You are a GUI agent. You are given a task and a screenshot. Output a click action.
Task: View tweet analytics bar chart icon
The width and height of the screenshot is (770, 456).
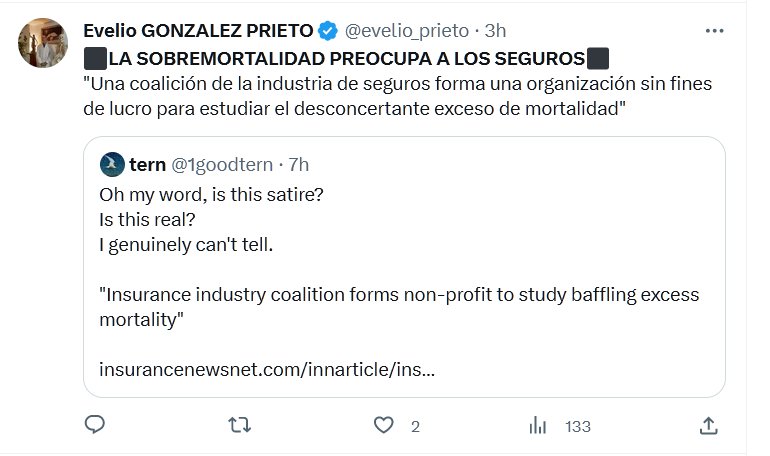click(537, 426)
